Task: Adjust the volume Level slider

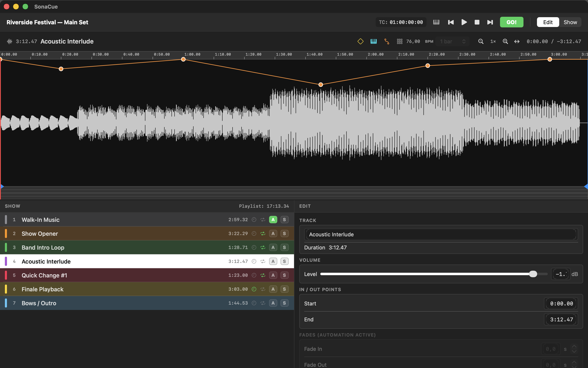Action: coord(434,274)
